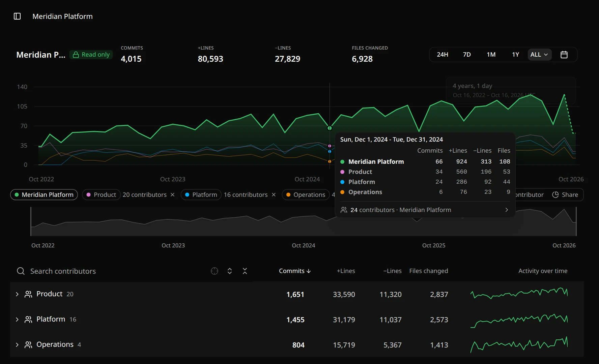The height and width of the screenshot is (364, 599).
Task: Select the 7D time range
Action: click(x=467, y=55)
